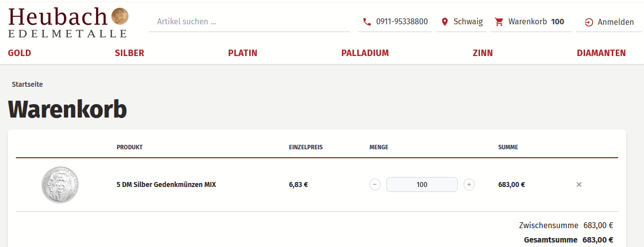Open the 5 DM Silber Gedenkmünzen MIX link
This screenshot has width=644, height=247.
coord(166,185)
